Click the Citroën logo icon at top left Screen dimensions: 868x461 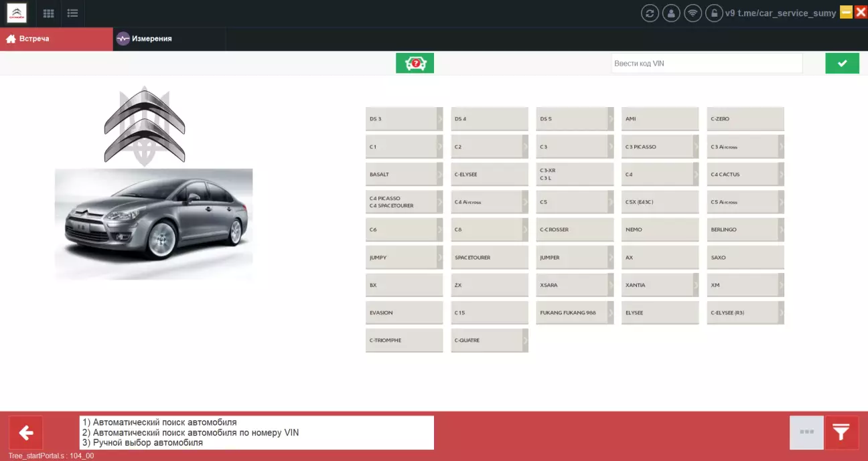[x=17, y=13]
